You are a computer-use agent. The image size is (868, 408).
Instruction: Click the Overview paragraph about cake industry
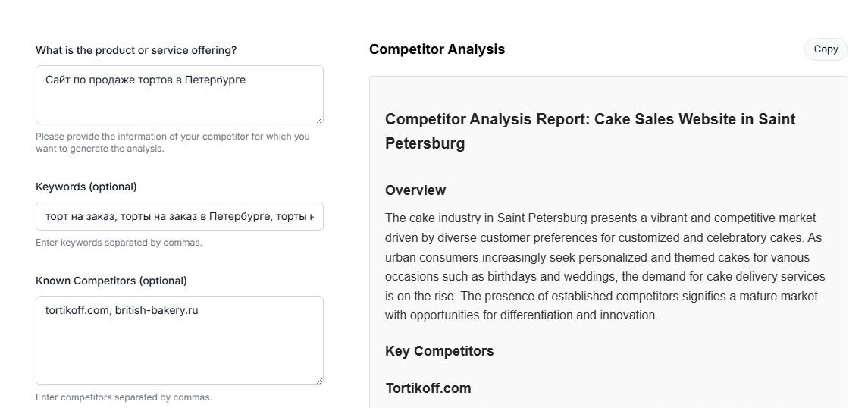click(604, 266)
